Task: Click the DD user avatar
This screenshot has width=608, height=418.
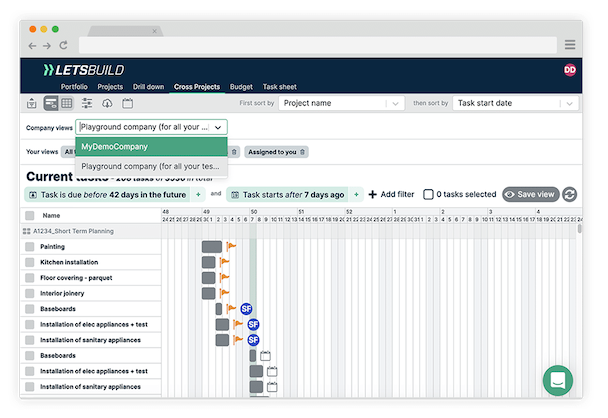Action: pos(570,70)
